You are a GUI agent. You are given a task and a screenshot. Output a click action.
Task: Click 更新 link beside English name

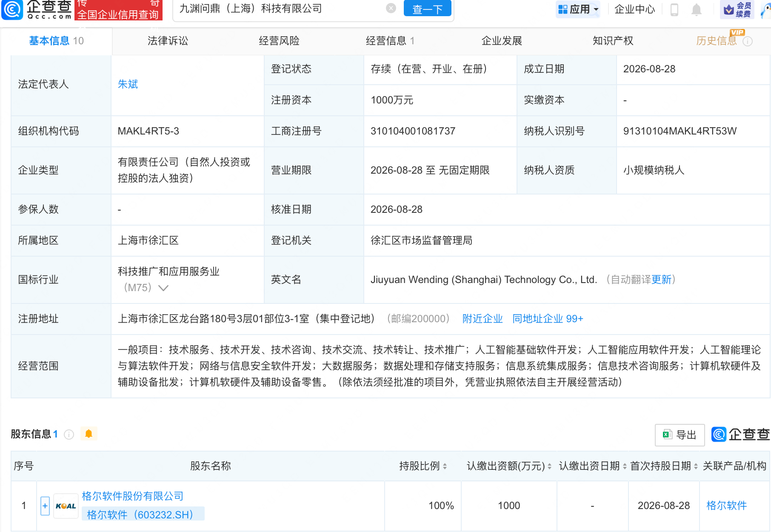coord(661,280)
